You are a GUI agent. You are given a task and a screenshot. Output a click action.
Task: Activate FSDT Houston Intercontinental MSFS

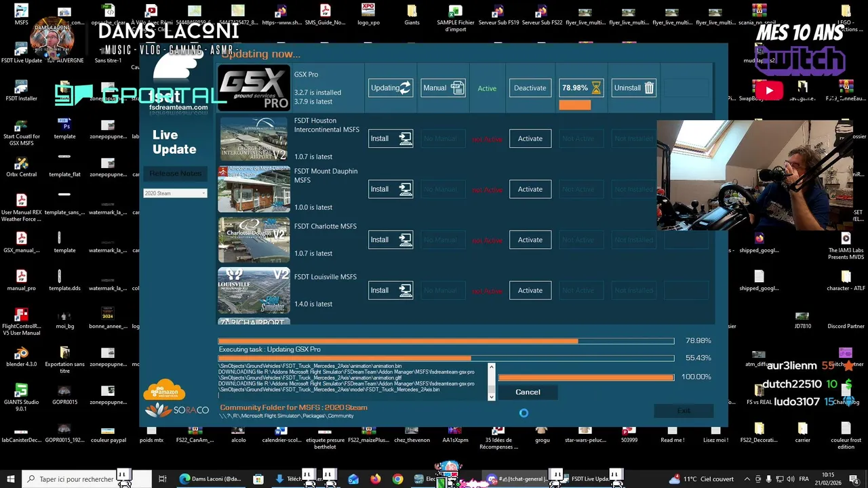point(530,138)
